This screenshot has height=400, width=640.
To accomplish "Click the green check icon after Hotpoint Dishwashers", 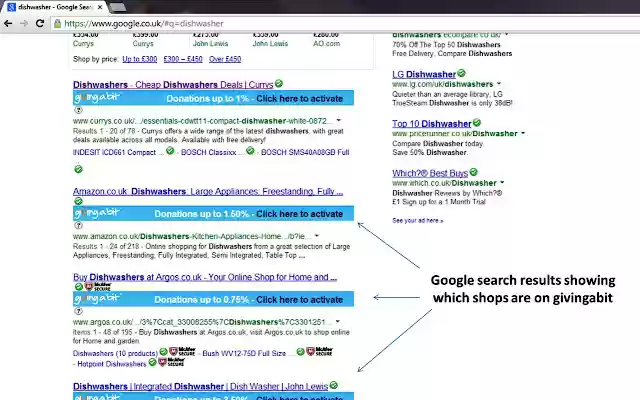I will 152,362.
